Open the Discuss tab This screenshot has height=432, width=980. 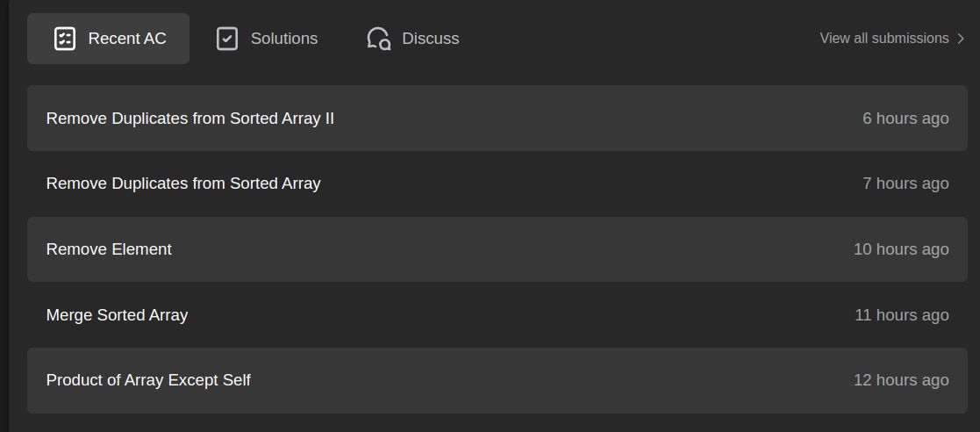[412, 39]
